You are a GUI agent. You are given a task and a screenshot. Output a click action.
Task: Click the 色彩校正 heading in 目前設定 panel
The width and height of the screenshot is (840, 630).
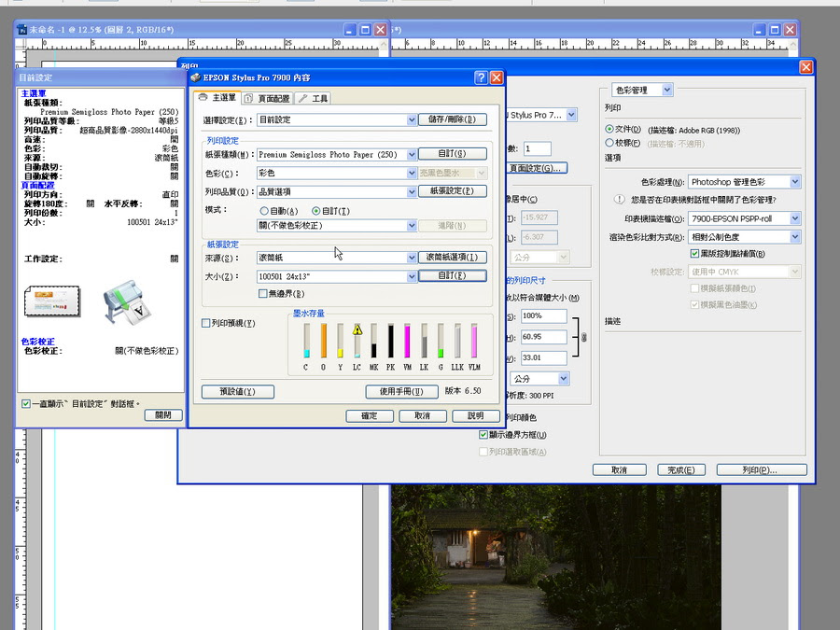click(37, 342)
